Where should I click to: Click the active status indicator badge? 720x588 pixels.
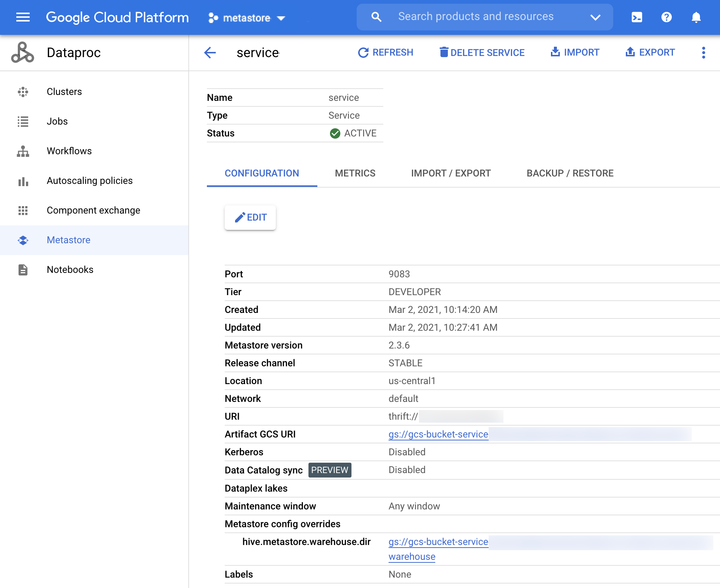[334, 133]
